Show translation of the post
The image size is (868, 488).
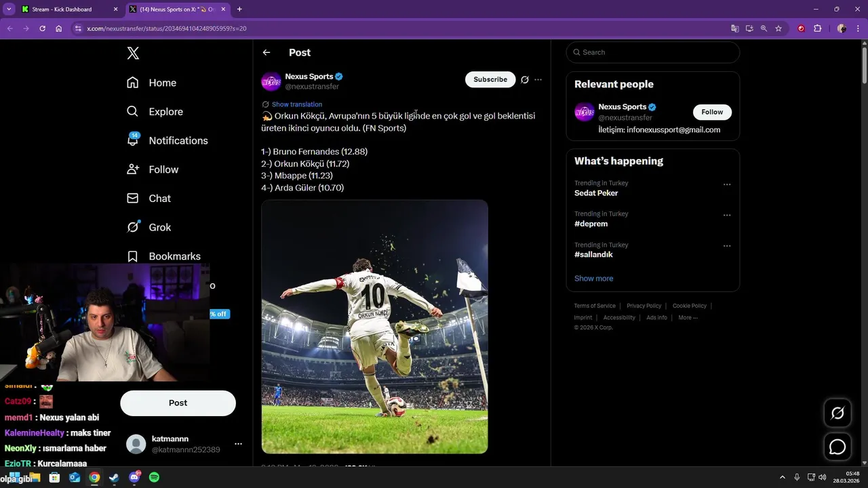297,104
